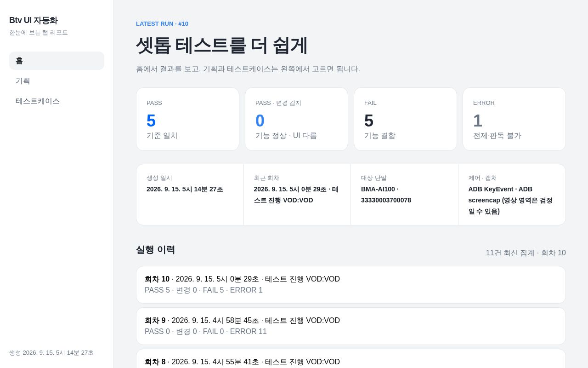Click the 셋톱 테스트를 더 쉽게 headline
The image size is (588, 368).
coord(221,45)
